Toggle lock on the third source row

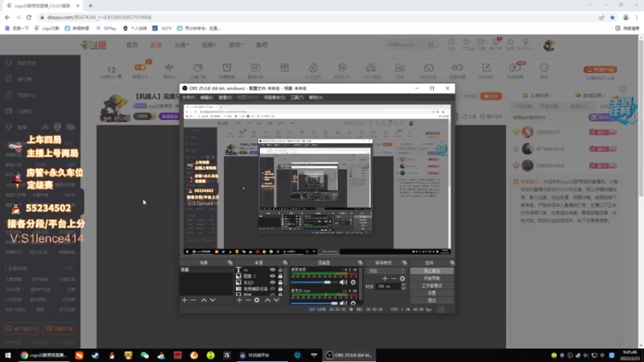pyautogui.click(x=280, y=282)
